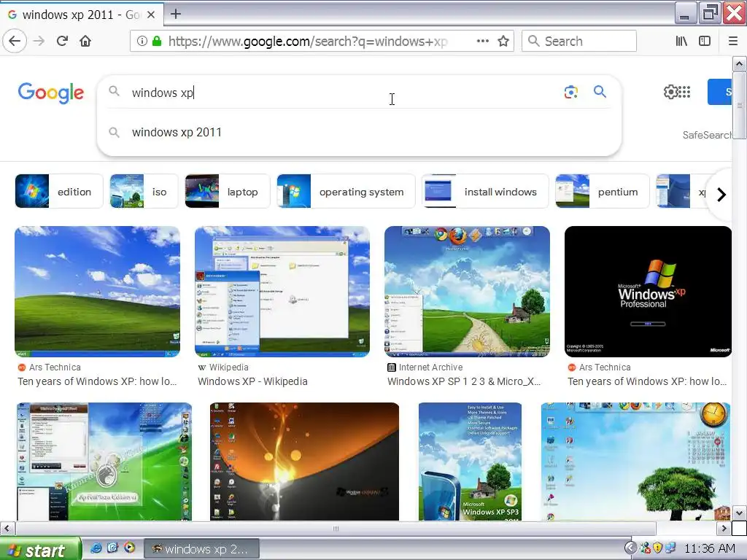
Task: Open the Wikipedia Windows XP screenshot thumbnail
Action: [282, 292]
